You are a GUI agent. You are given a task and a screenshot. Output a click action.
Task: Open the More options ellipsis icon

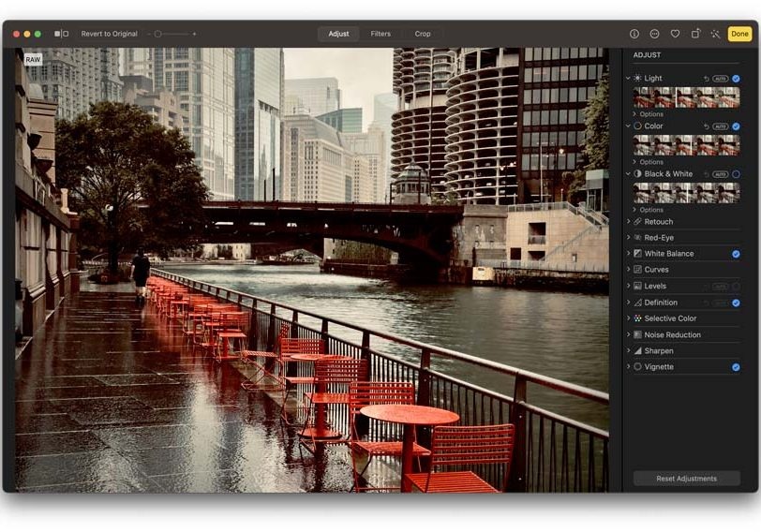click(654, 34)
